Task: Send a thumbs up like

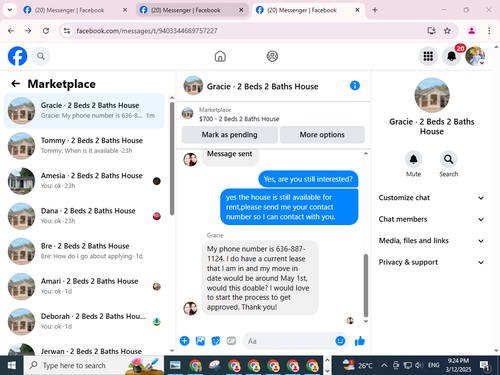Action: (x=360, y=341)
